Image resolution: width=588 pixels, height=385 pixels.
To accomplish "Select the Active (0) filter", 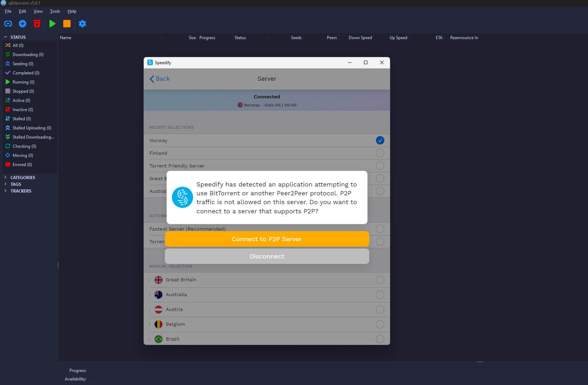I will pos(30,100).
